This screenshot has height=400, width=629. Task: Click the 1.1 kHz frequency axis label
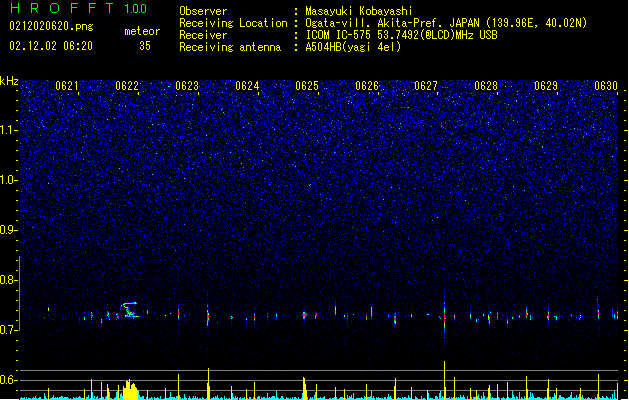point(8,130)
